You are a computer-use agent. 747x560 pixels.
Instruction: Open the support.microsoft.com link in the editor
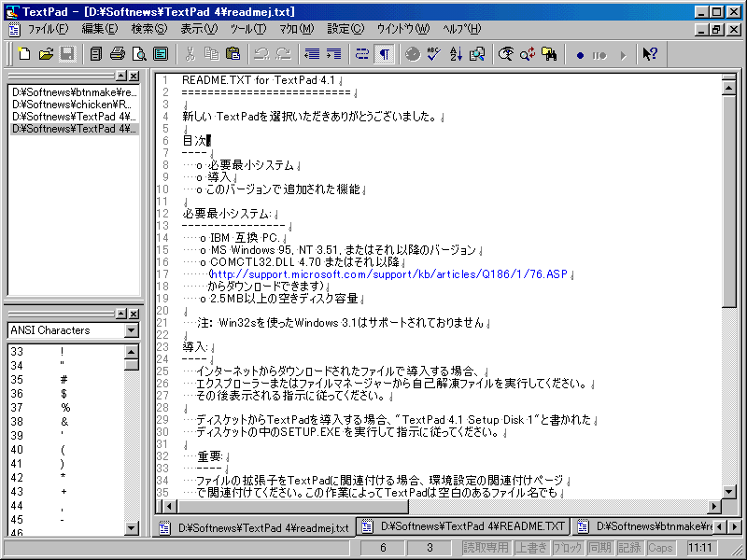coord(389,274)
